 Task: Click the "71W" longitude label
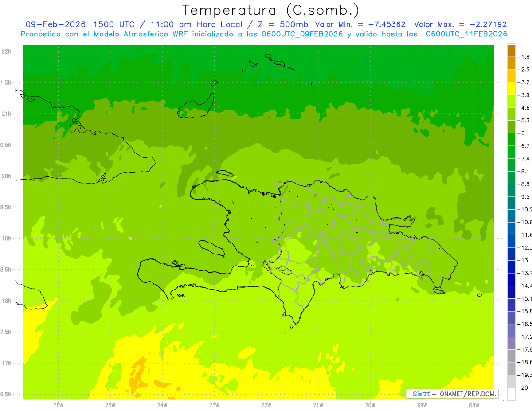click(318, 405)
